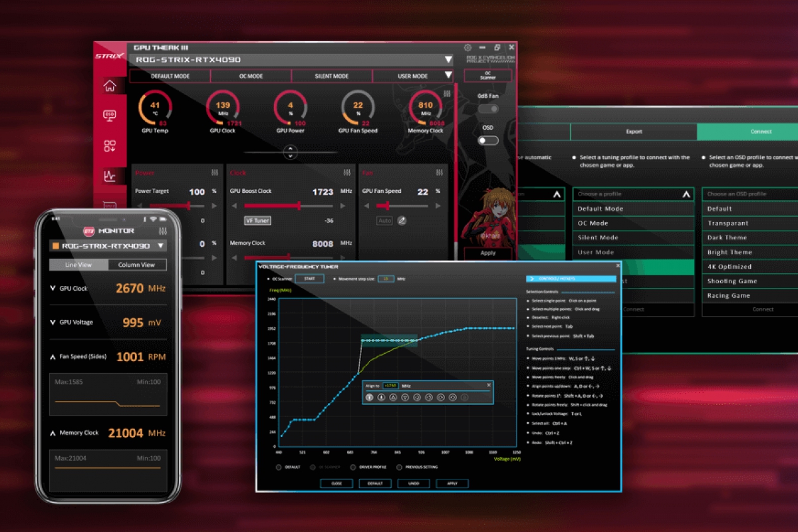Image resolution: width=798 pixels, height=532 pixels.
Task: Decrease GPU Fan Speed with left arrow
Action: 366,206
